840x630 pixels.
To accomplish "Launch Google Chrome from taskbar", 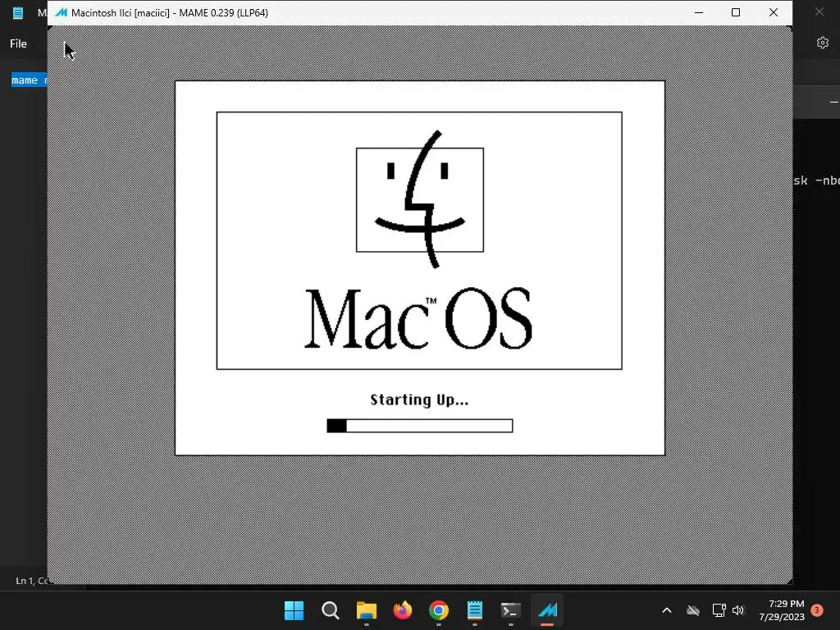I will [438, 610].
